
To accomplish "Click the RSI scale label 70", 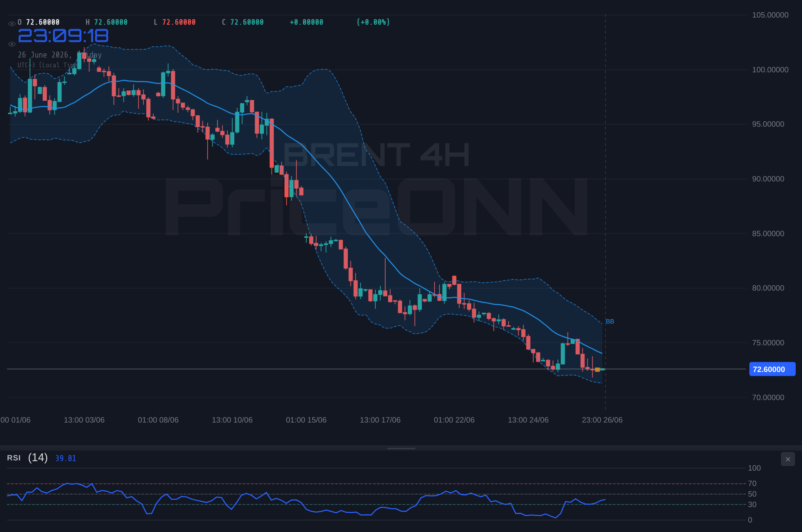I will click(x=752, y=484).
